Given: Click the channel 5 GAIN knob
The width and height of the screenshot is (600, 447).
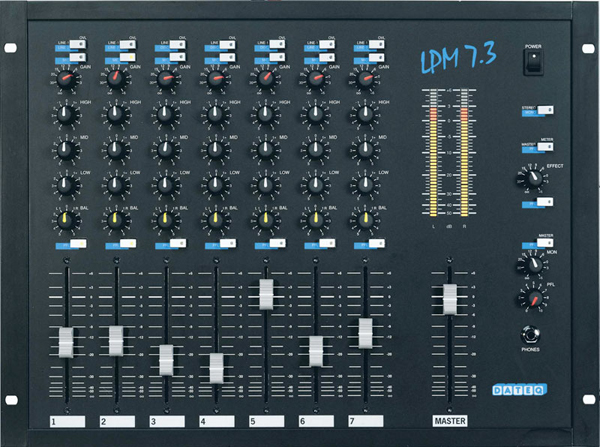Looking at the screenshot, I should [265, 79].
